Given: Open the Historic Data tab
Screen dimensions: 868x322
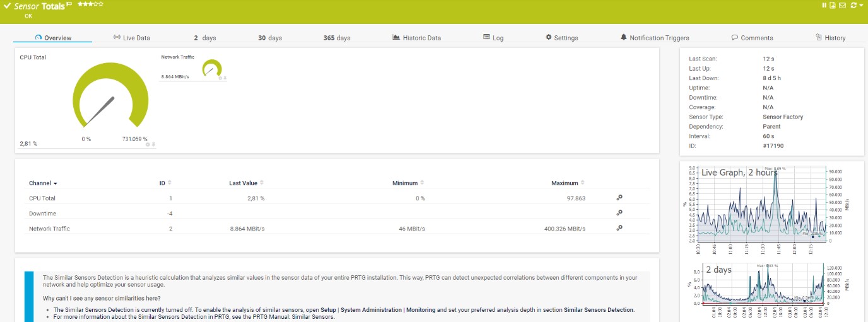Looking at the screenshot, I should (x=416, y=38).
